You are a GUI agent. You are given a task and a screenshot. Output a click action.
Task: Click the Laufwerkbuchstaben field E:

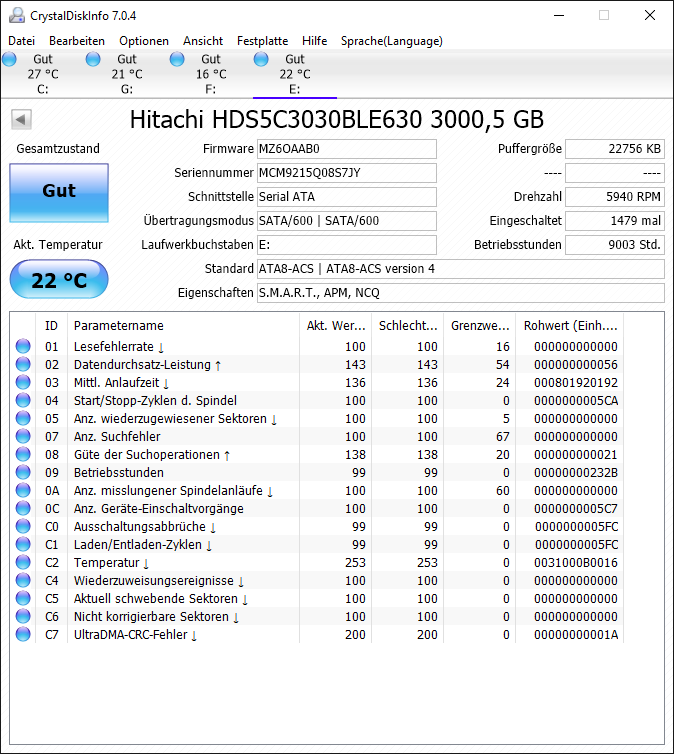(347, 245)
